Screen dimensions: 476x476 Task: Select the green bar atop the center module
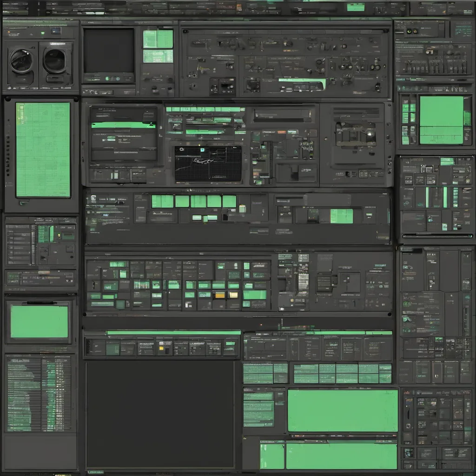click(205, 109)
